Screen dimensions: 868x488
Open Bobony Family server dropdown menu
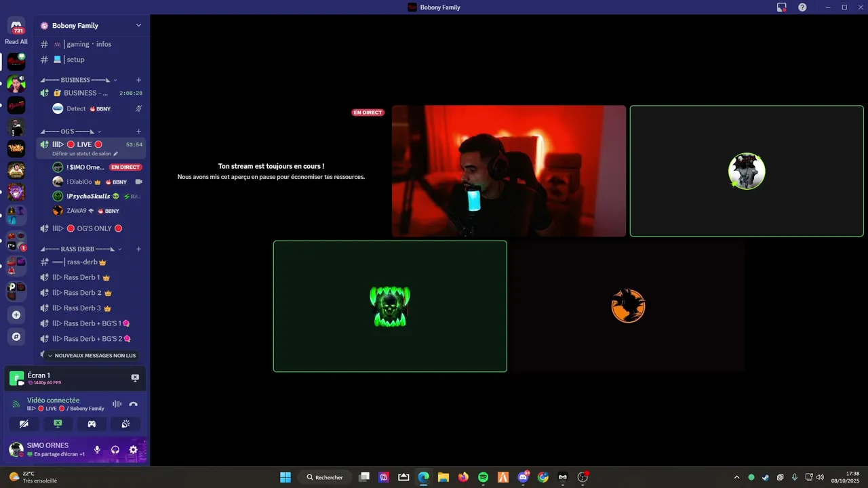[x=91, y=26]
